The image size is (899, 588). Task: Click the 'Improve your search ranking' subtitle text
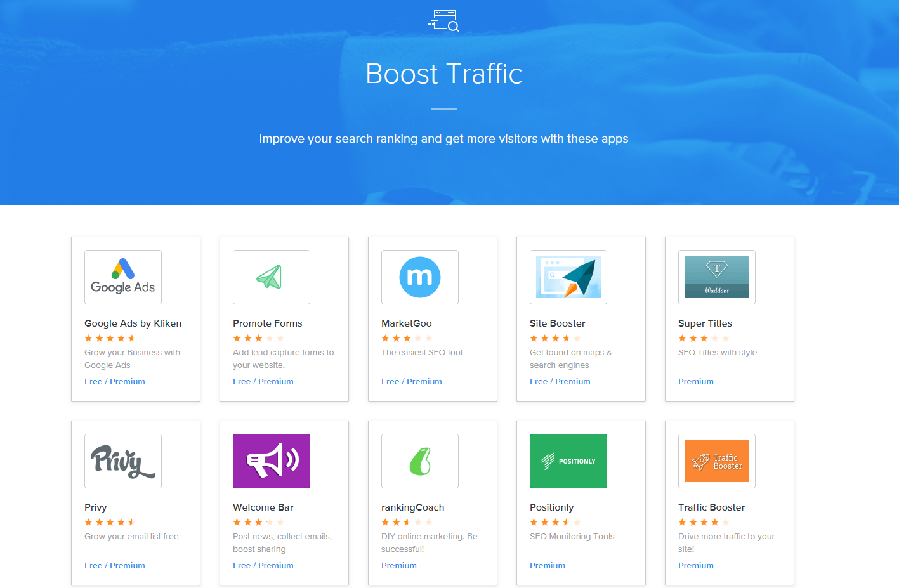(x=443, y=139)
